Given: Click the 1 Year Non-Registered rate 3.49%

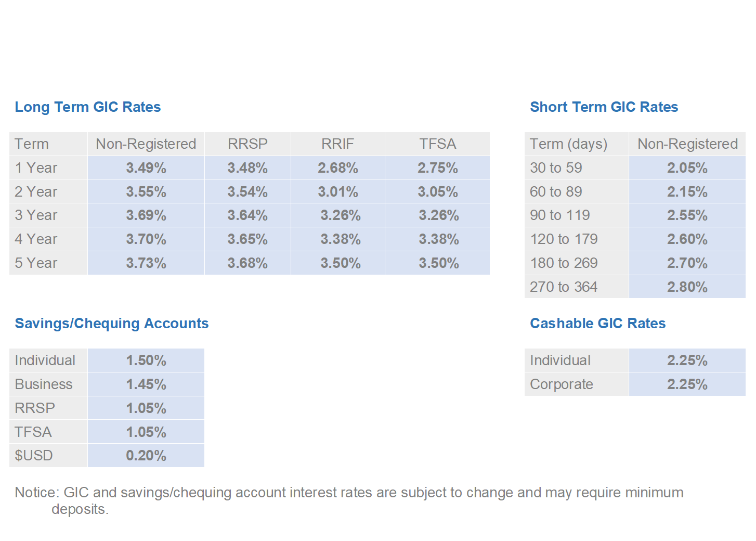Looking at the screenshot, I should [x=146, y=168].
